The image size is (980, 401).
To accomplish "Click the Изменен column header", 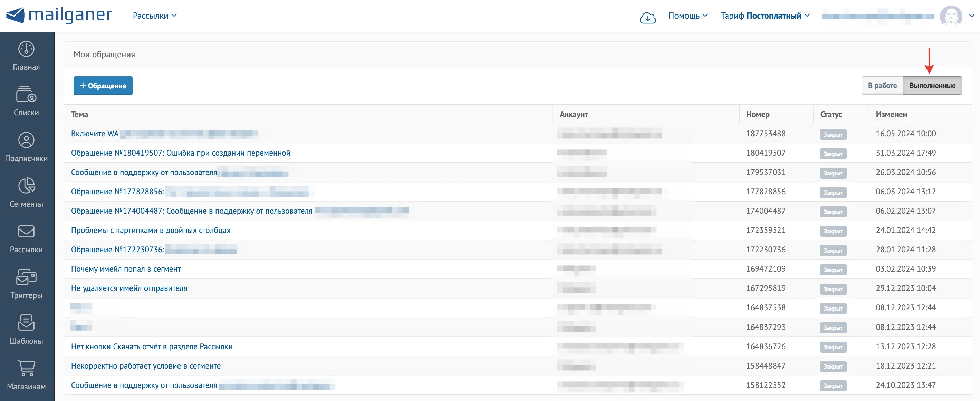I will (891, 115).
